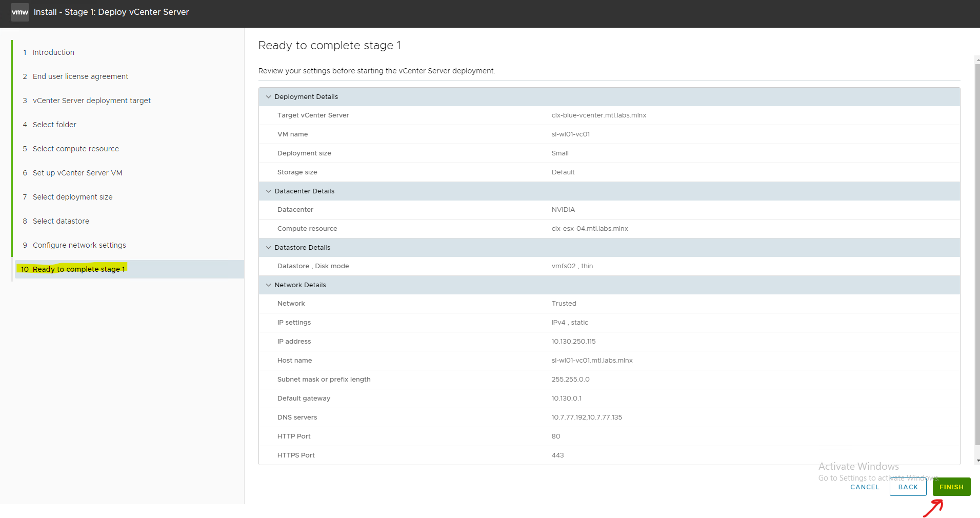Click Host name value sl-wl01-vc01.mtl.labs.mlnx
Image resolution: width=980 pixels, height=518 pixels.
(x=592, y=361)
